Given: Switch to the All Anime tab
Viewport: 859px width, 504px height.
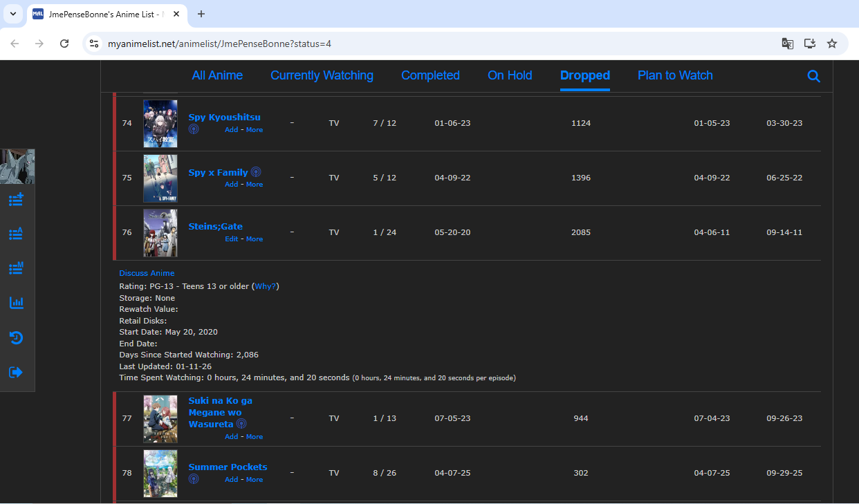Looking at the screenshot, I should click(217, 75).
